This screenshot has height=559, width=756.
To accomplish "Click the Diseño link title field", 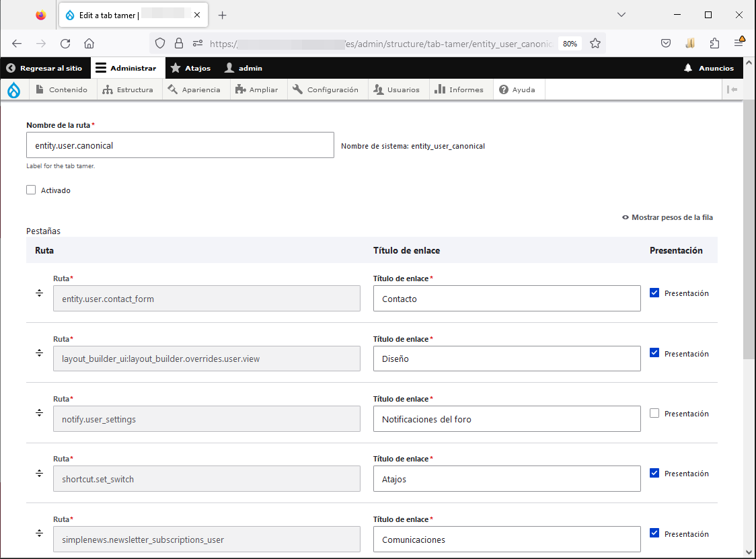I will pos(506,359).
